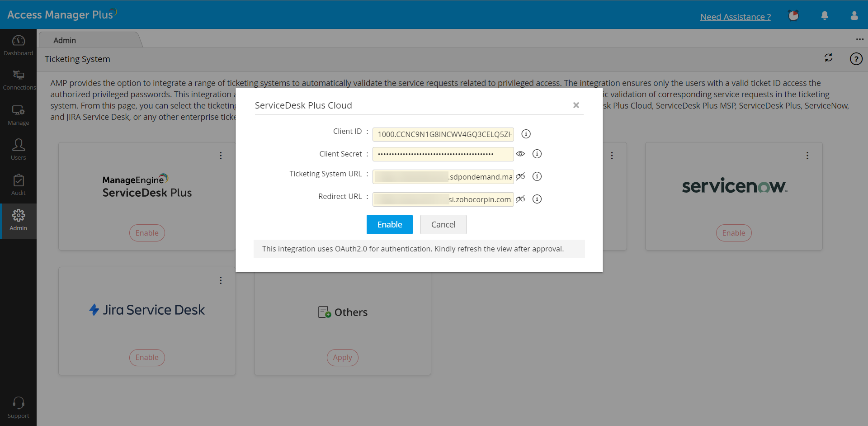Open the three-dot overflow menu near tabs
The width and height of the screenshot is (868, 426).
[859, 39]
